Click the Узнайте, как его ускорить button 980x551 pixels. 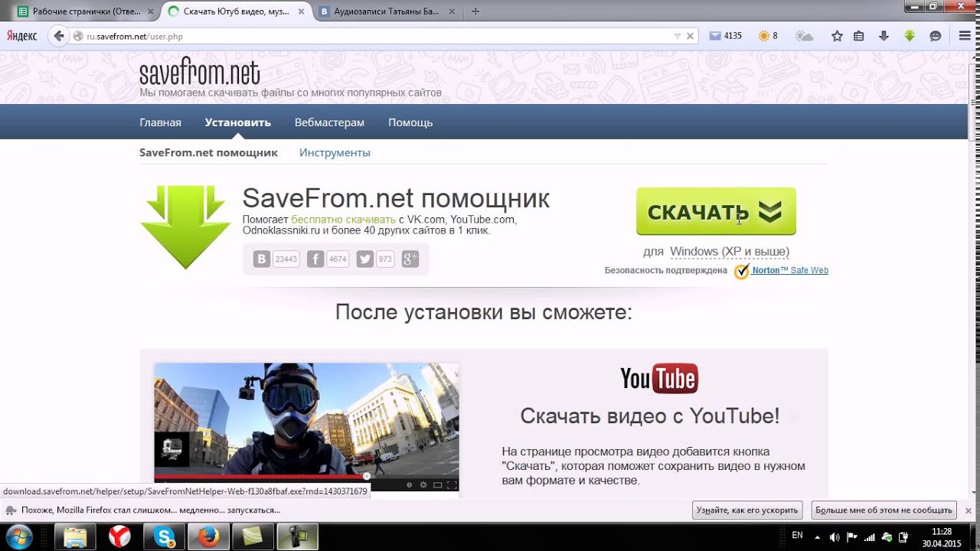(x=747, y=510)
